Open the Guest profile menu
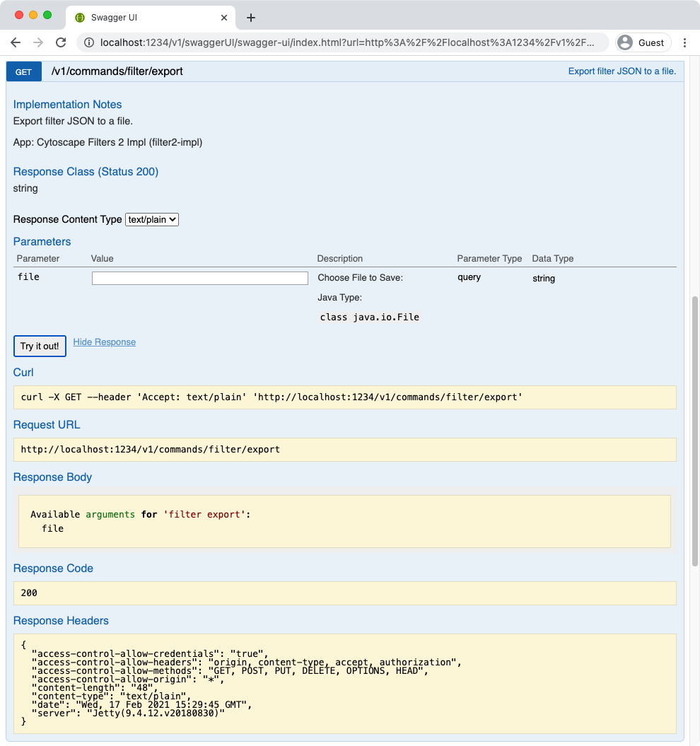700x746 pixels. point(641,42)
